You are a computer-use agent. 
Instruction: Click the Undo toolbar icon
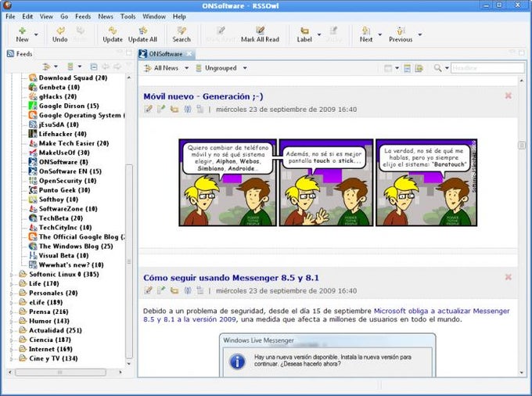tap(59, 31)
